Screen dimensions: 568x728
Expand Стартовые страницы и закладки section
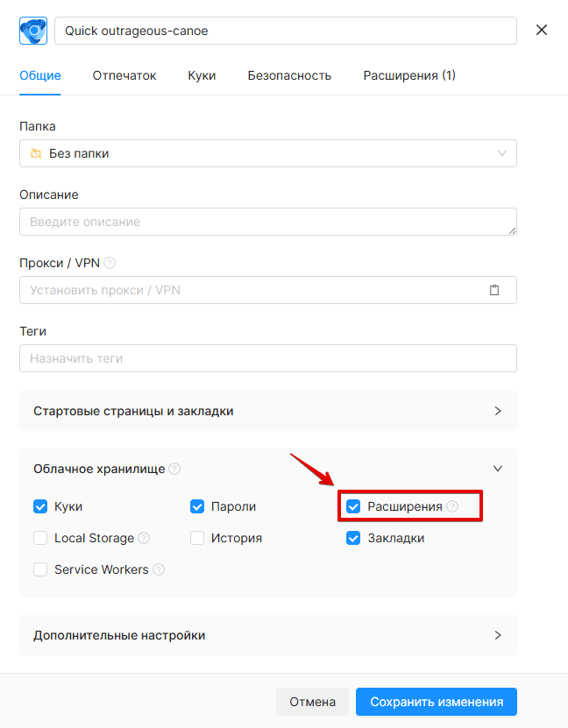point(268,412)
